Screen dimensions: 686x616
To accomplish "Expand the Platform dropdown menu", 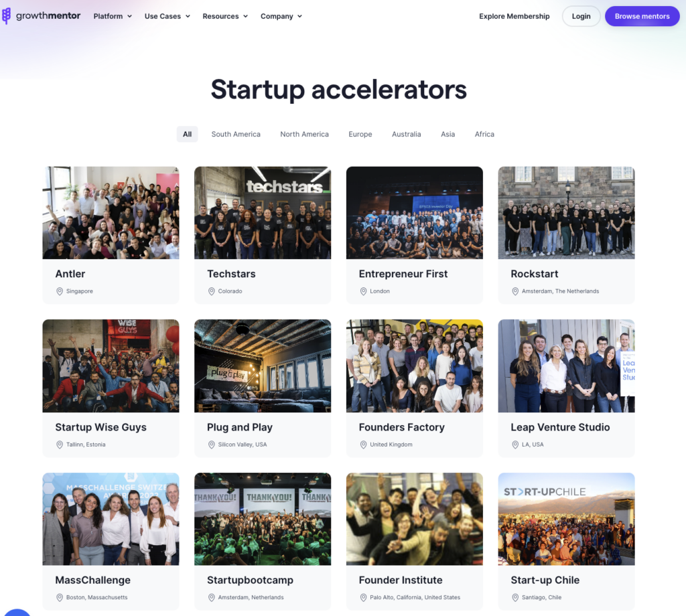I will point(113,16).
